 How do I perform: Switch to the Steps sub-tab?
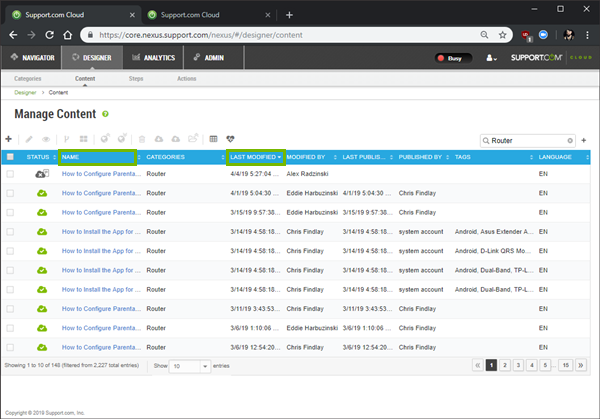(x=136, y=78)
